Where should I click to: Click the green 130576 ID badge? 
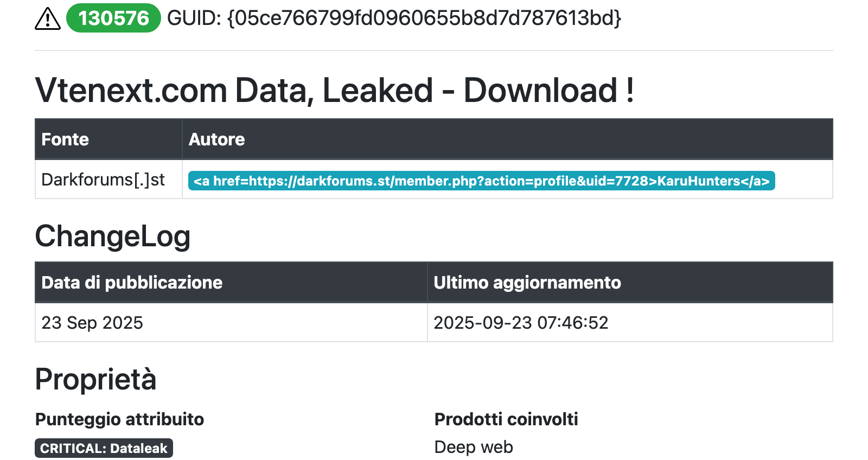113,18
